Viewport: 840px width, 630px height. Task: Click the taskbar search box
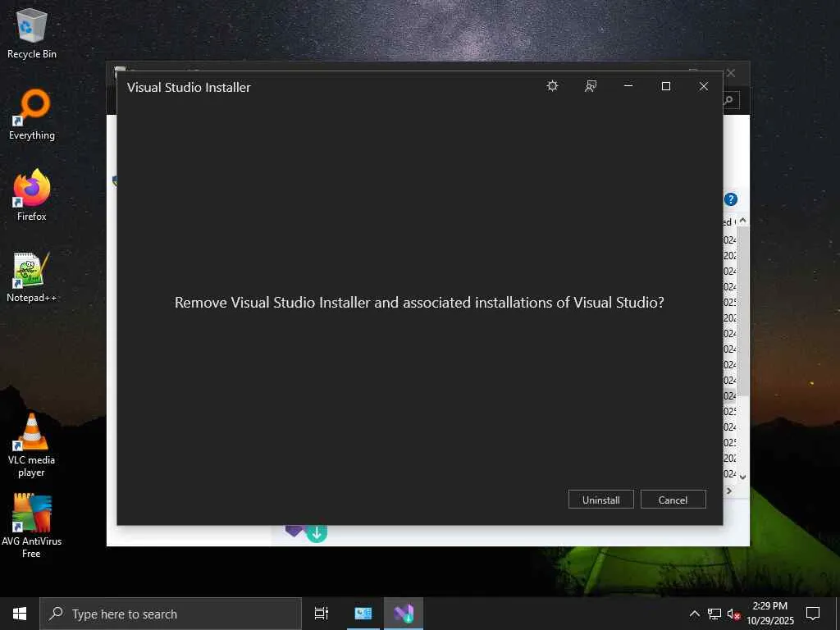(171, 614)
